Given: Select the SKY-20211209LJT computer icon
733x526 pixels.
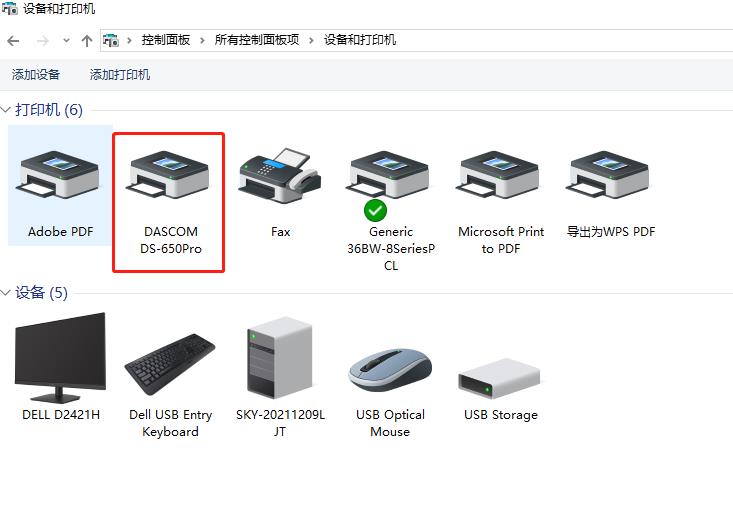Looking at the screenshot, I should coord(280,358).
